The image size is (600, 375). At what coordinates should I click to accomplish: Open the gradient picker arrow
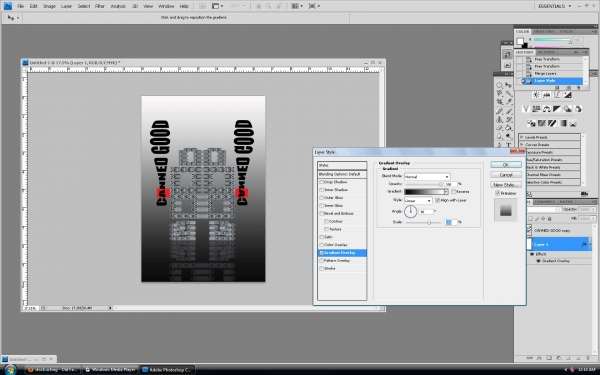click(446, 191)
